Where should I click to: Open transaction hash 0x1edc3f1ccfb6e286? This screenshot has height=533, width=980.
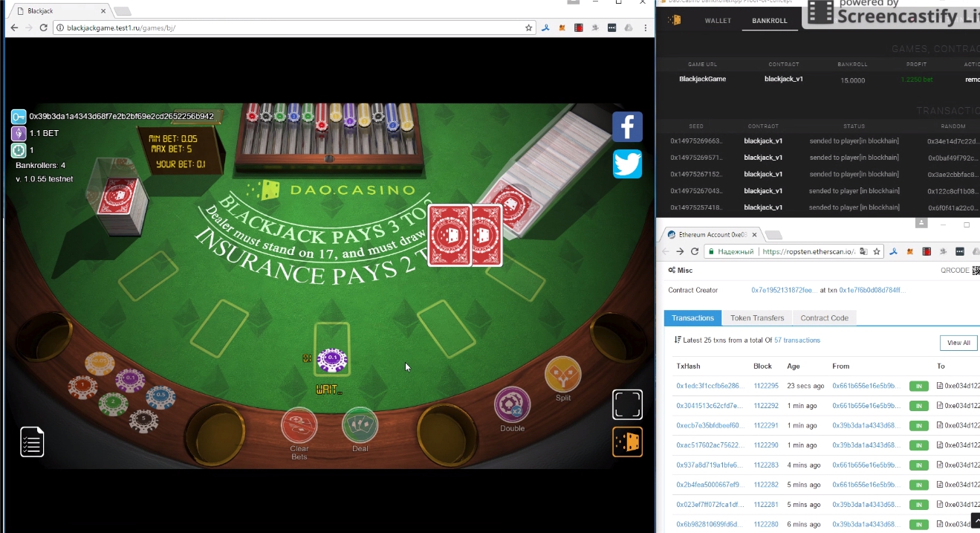(x=710, y=387)
